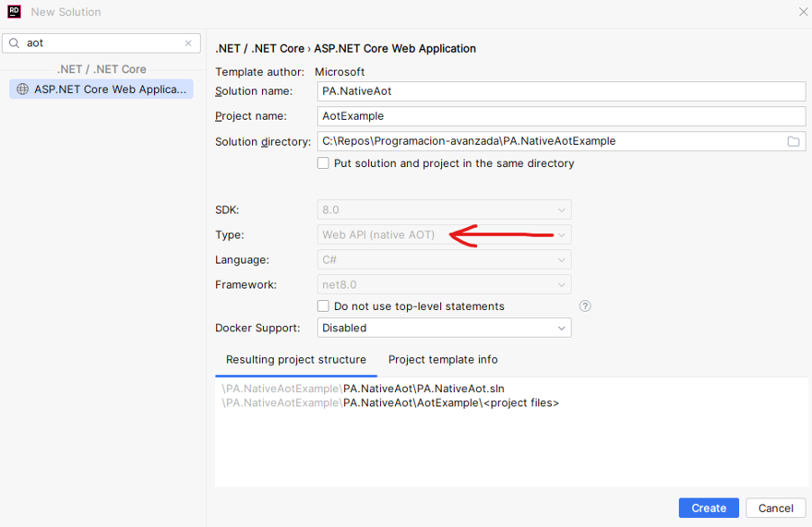Close the New Solution dialog
This screenshot has width=812, height=527.
[803, 11]
